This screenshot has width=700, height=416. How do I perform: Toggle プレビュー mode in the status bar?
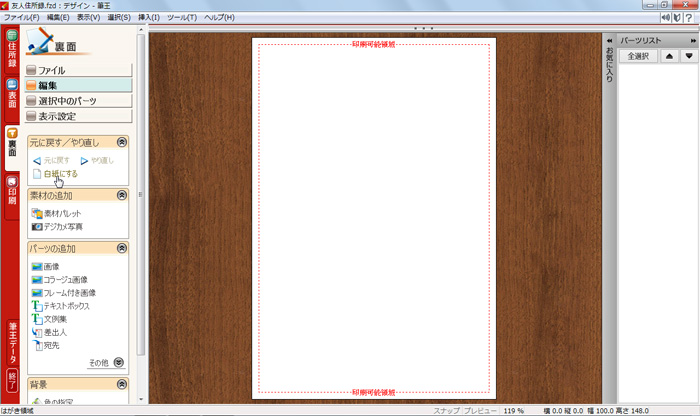[478, 411]
